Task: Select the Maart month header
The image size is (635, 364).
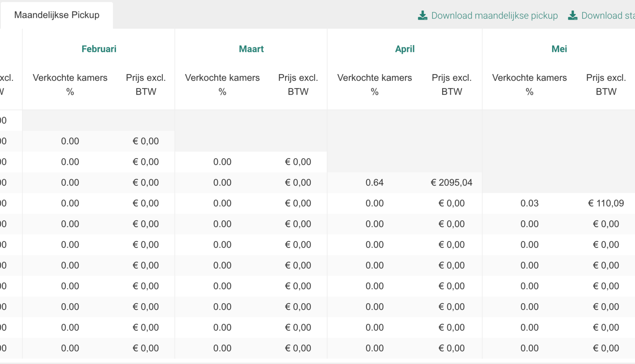Action: [251, 49]
